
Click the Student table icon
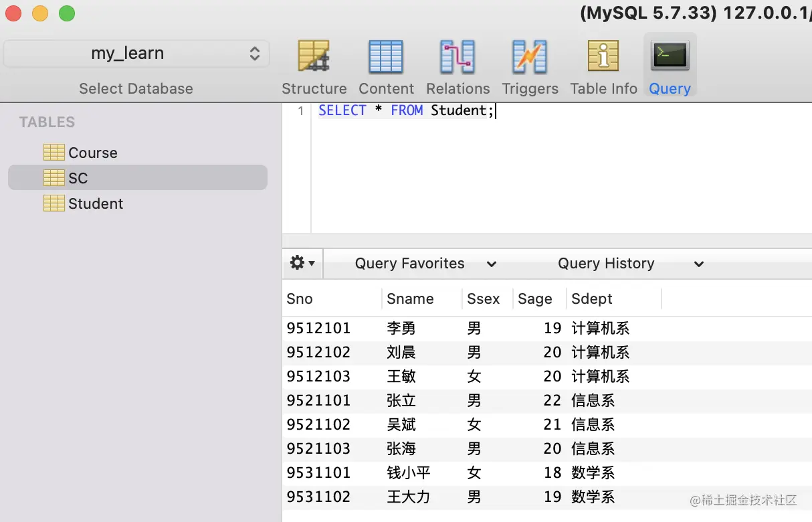(x=54, y=203)
